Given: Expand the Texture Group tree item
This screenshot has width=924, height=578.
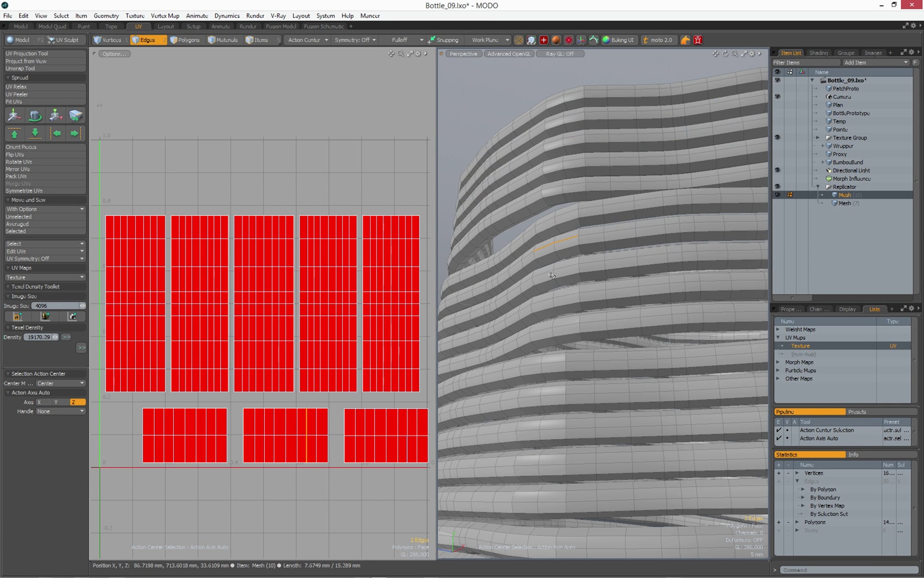Looking at the screenshot, I should point(818,138).
